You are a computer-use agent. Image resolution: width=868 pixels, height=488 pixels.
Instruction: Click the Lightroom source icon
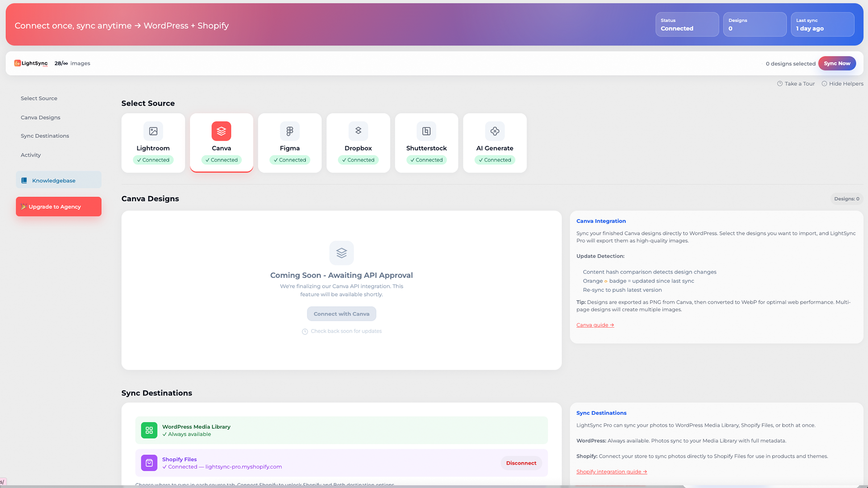[x=153, y=131]
